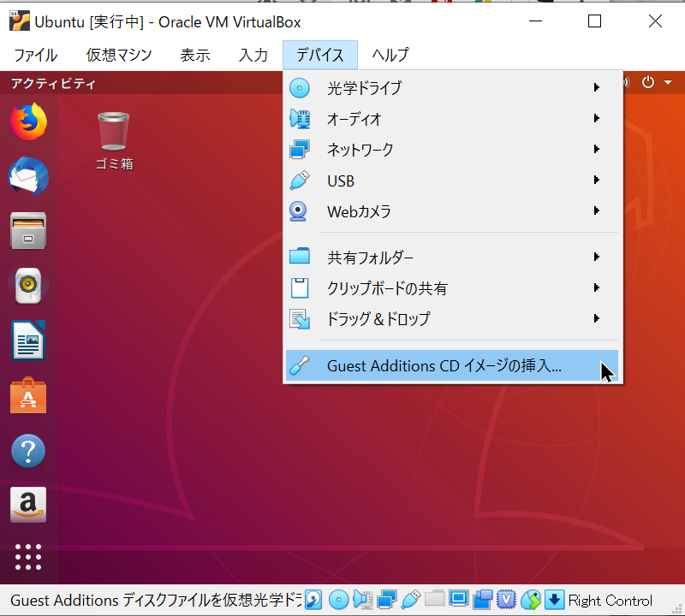Expand the オーディオ submenu
This screenshot has height=616, width=685.
coord(452,119)
